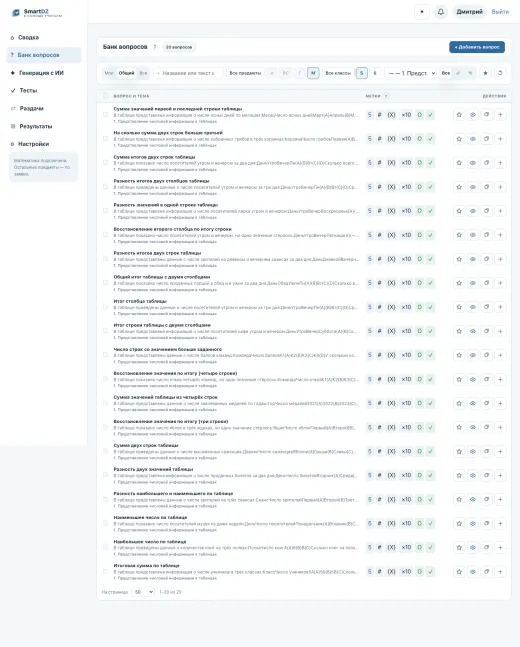
Task: Open the per-page count dropdown showing 50
Action: pyautogui.click(x=143, y=592)
